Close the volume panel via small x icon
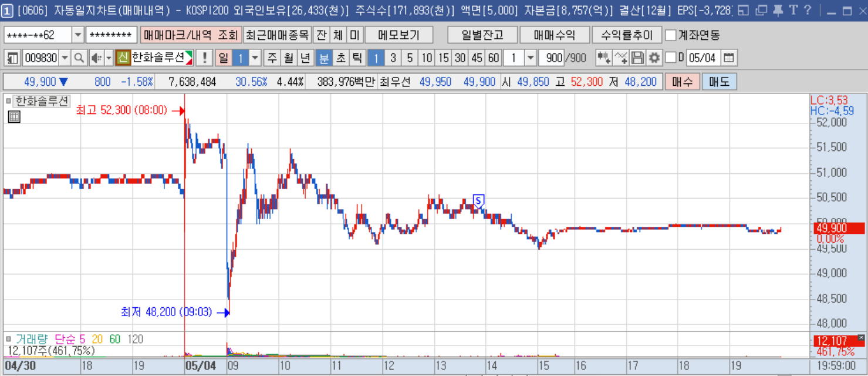 (861, 338)
